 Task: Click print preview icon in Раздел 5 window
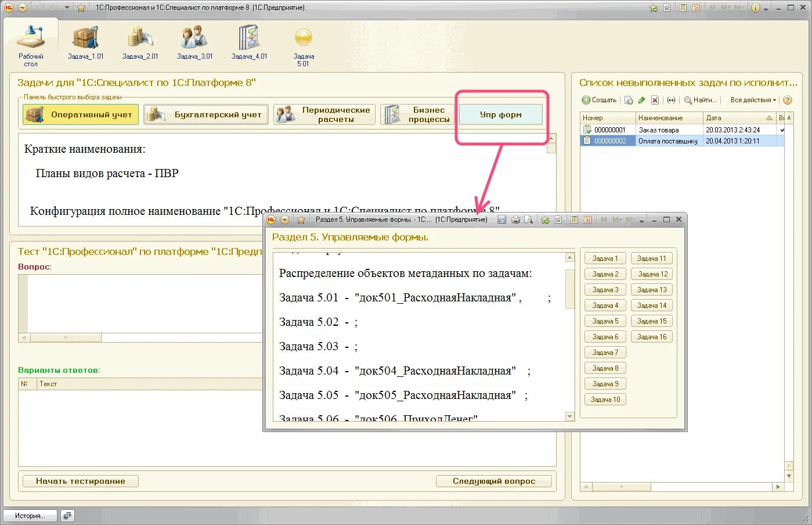(x=528, y=220)
